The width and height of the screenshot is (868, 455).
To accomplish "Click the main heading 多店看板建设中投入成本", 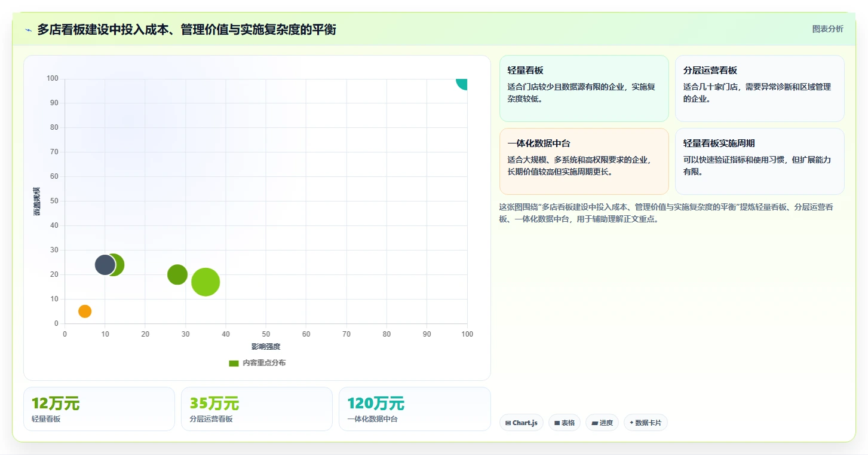I will pos(186,29).
